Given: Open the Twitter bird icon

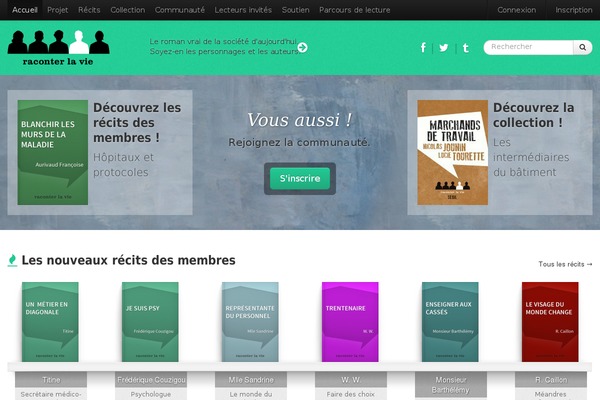Looking at the screenshot, I should [x=443, y=47].
